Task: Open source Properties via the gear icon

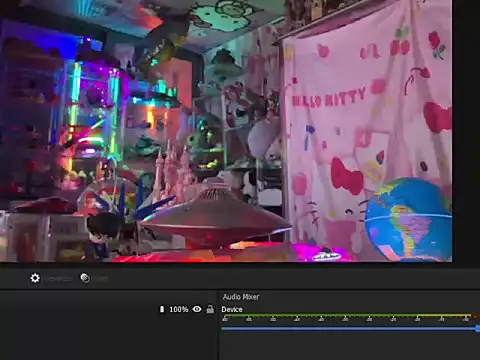Action: tap(35, 278)
